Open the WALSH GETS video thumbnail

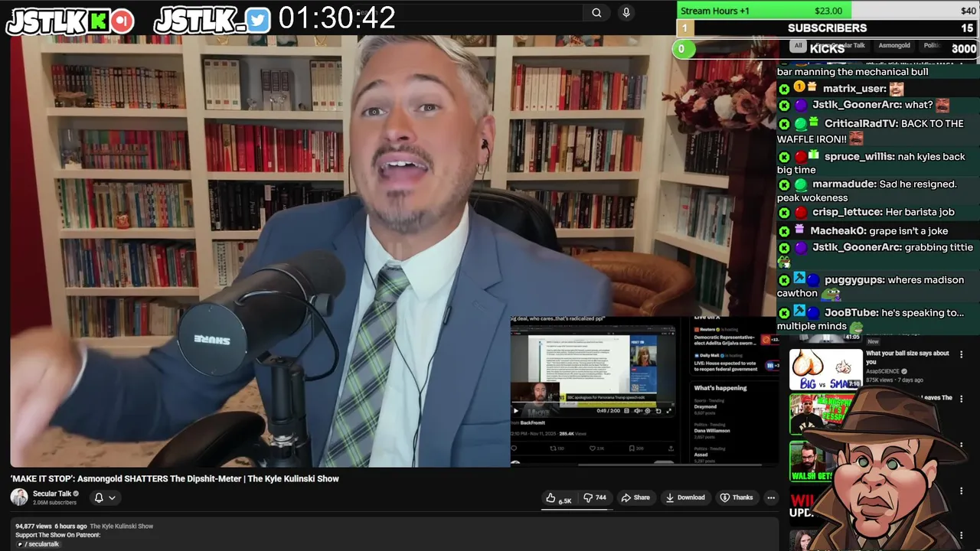click(813, 461)
